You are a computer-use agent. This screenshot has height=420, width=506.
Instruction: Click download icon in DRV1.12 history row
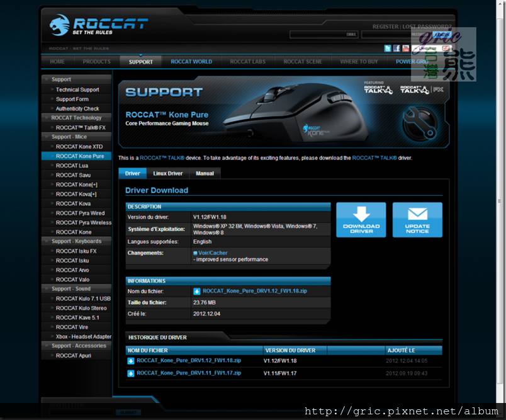(131, 361)
